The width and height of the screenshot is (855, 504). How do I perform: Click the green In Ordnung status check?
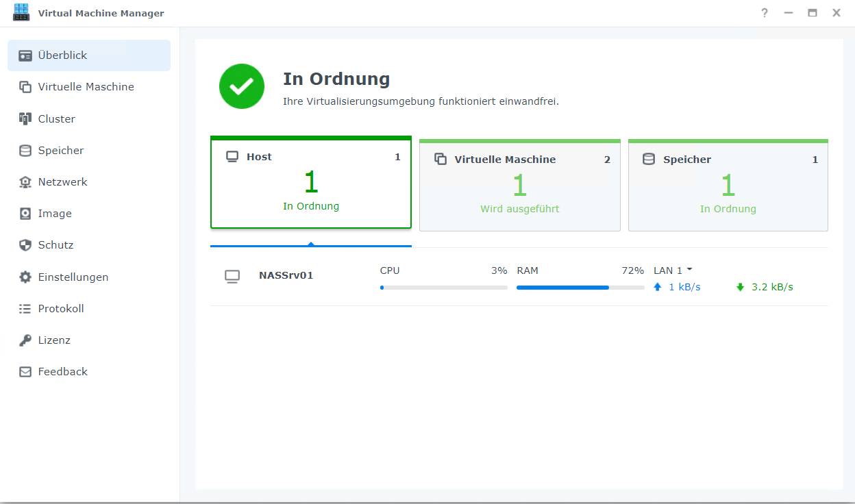pyautogui.click(x=241, y=86)
